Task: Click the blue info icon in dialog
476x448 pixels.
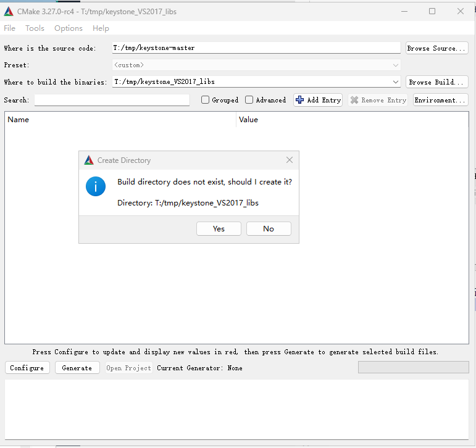Action: point(96,186)
